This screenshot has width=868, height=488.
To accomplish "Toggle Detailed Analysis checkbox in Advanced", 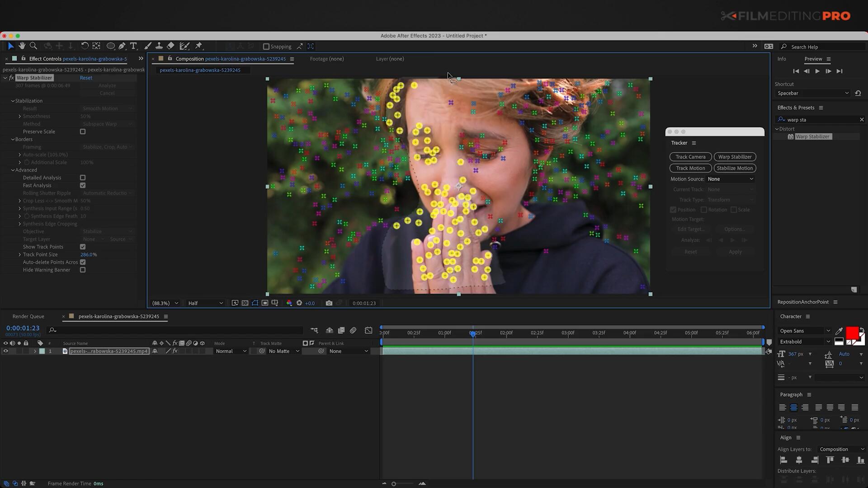I will pyautogui.click(x=82, y=178).
